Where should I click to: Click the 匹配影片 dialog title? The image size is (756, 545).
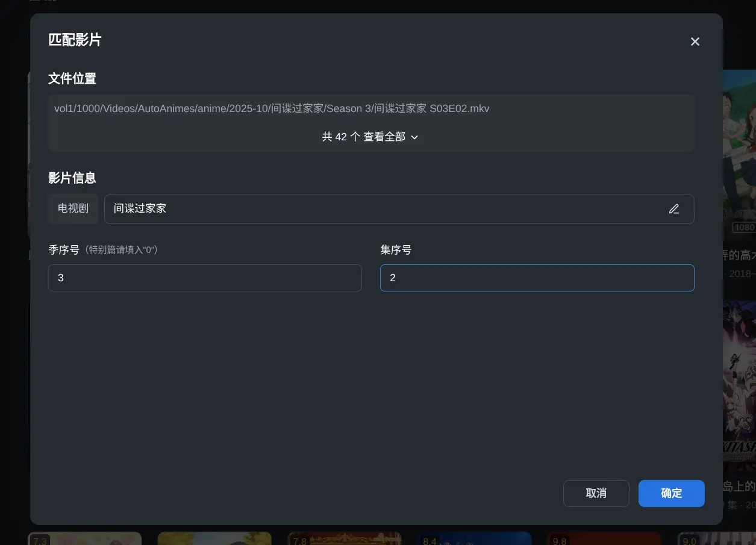coord(75,40)
